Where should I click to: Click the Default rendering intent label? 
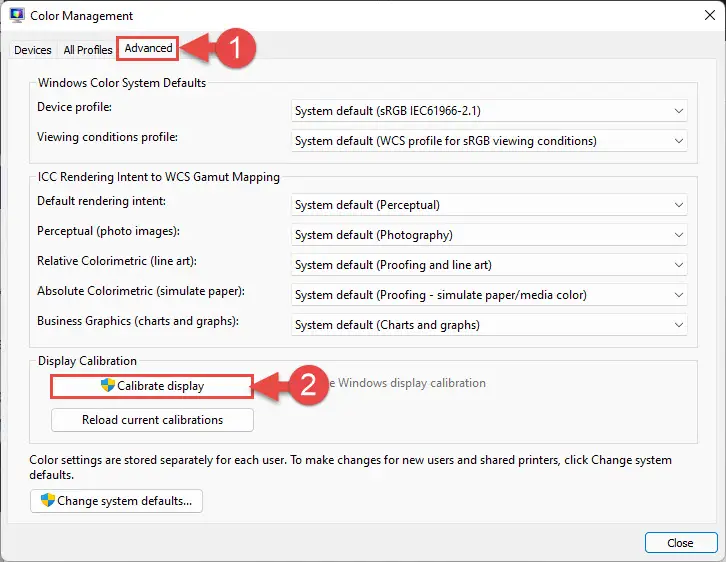pos(101,201)
